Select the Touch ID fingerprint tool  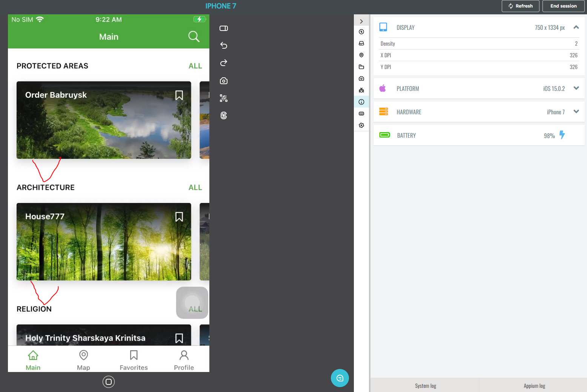click(223, 115)
